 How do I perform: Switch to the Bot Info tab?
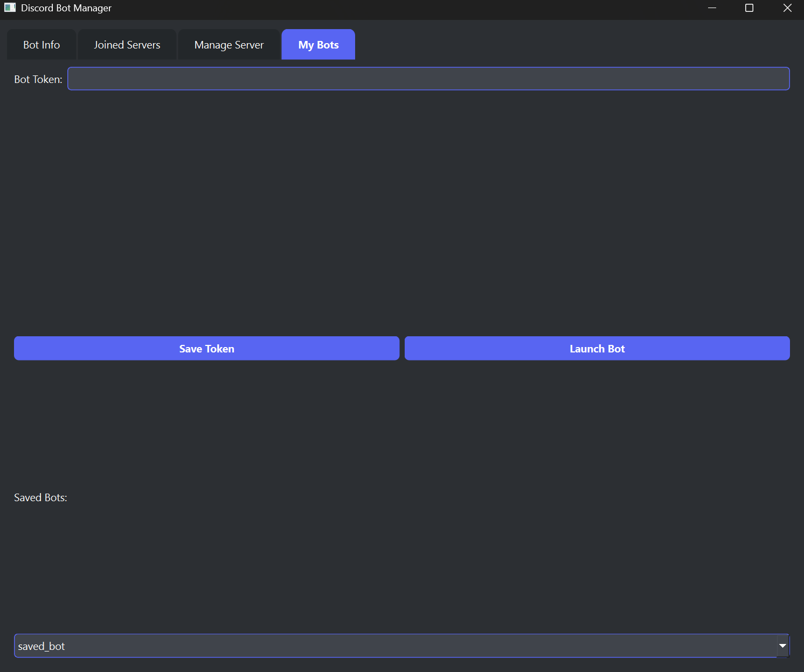(41, 44)
